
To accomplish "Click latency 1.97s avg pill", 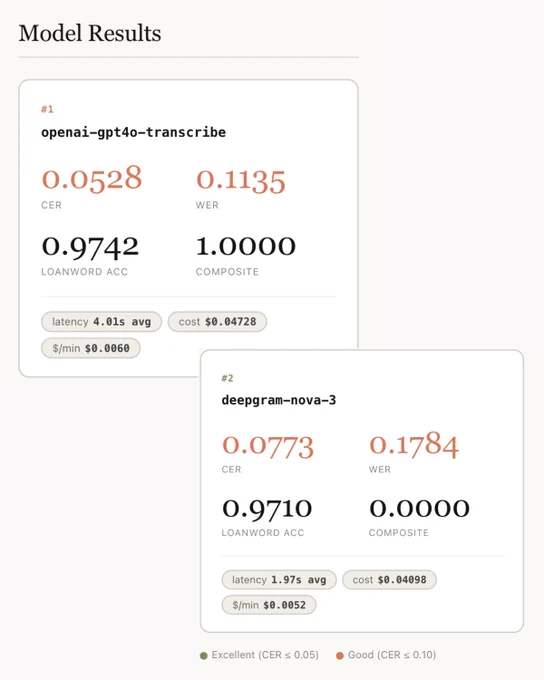I will 279,580.
